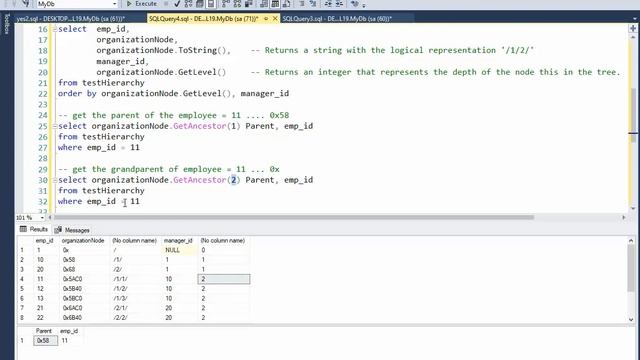
Task: Select Results to Text icon
Action: [x=264, y=4]
